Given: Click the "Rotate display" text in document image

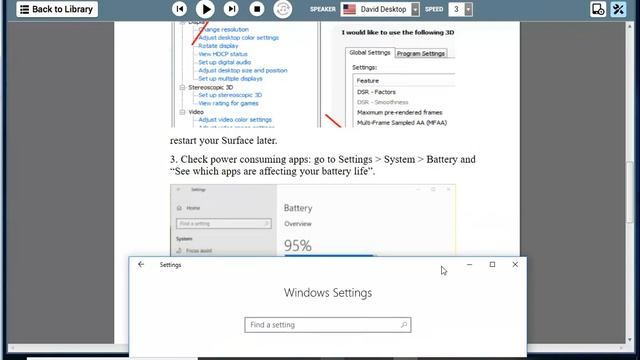Looking at the screenshot, I should (x=218, y=46).
